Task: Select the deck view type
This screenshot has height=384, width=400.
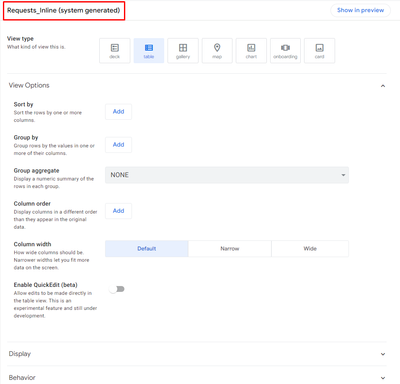Action: [x=115, y=51]
